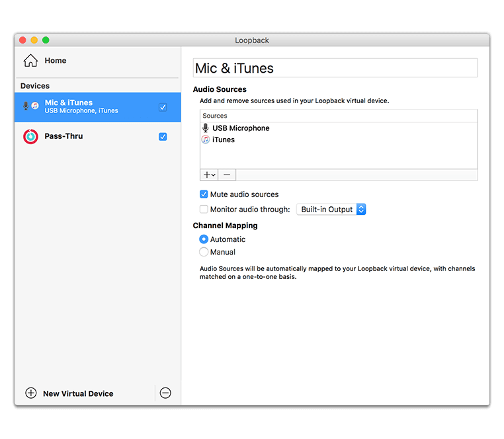The image size is (504, 439).
Task: Select iTunes text in Sources list
Action: 224,140
